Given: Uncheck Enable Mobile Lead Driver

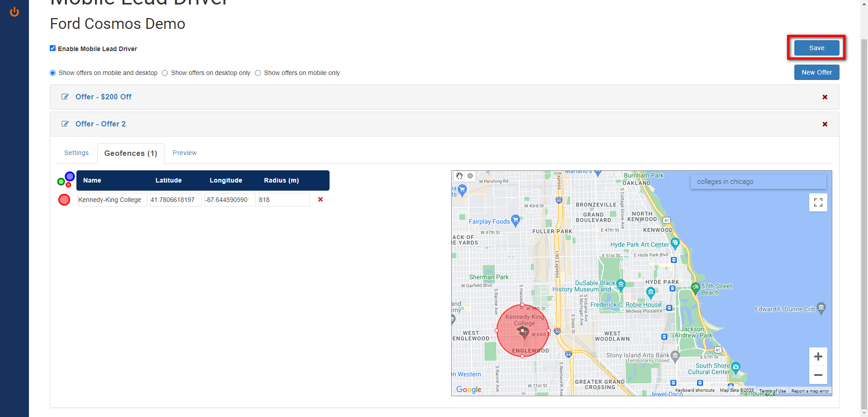Looking at the screenshot, I should click(x=53, y=48).
